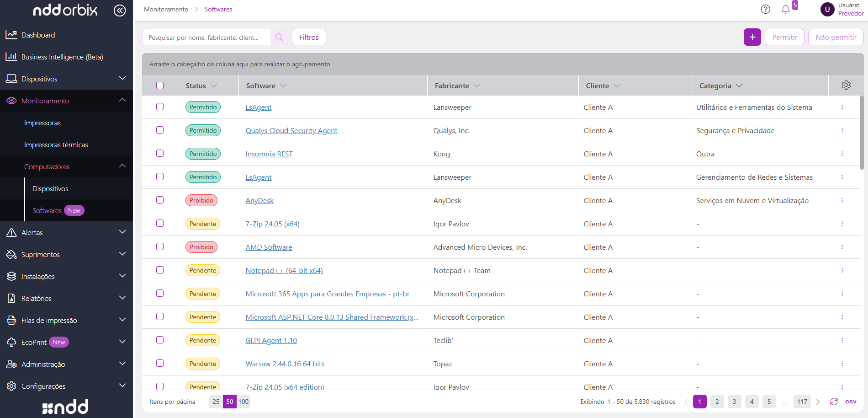868x418 pixels.
Task: Open Impressoras térmicas menu item
Action: pyautogui.click(x=56, y=145)
